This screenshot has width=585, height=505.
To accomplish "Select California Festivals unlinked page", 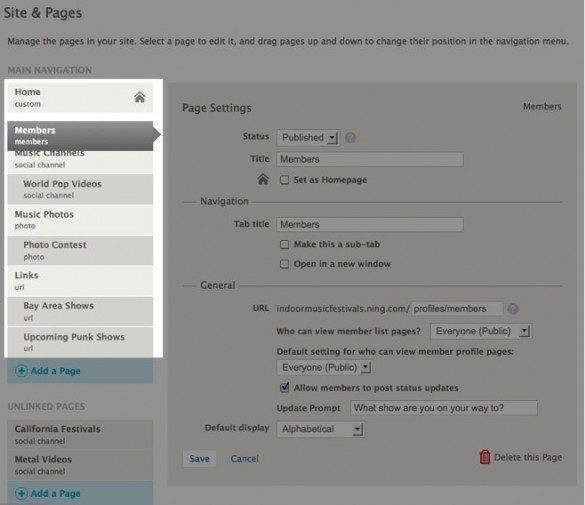I will (80, 435).
